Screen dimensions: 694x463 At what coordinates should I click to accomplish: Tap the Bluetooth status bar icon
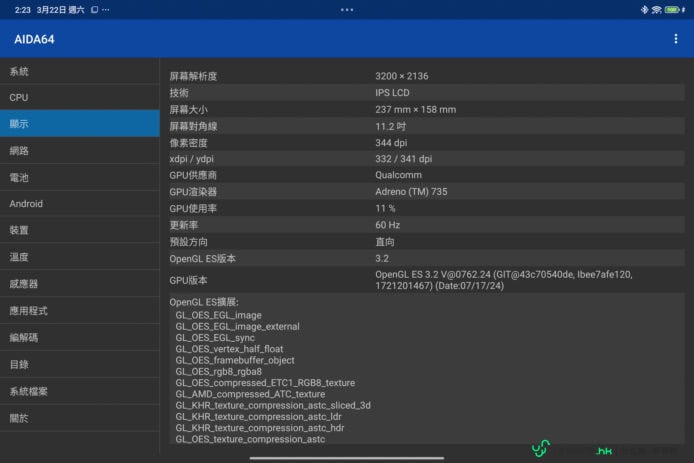point(644,9)
